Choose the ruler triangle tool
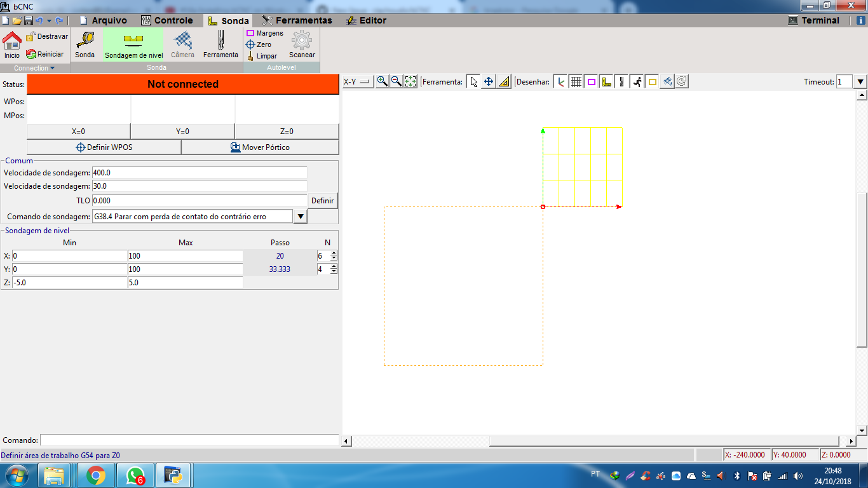 pos(504,81)
